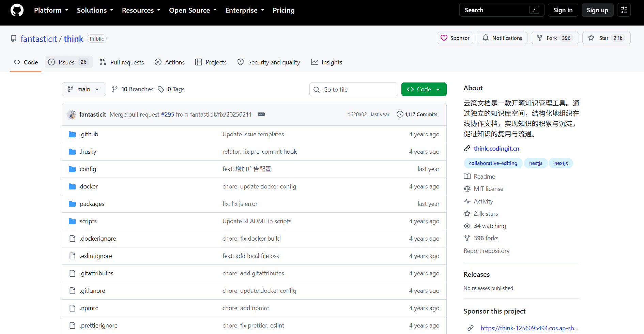Open the 10 Branches list

tap(133, 89)
